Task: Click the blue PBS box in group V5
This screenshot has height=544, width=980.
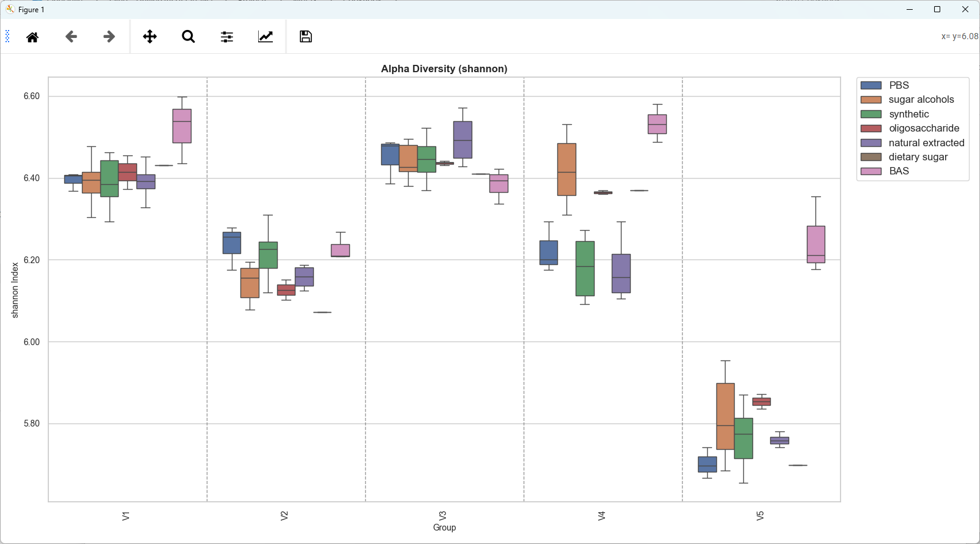Action: 707,464
